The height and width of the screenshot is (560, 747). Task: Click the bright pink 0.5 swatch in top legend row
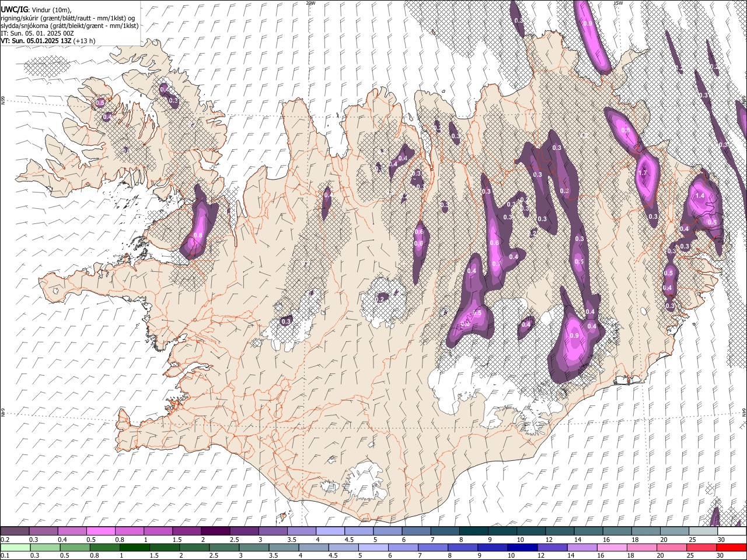(100, 531)
